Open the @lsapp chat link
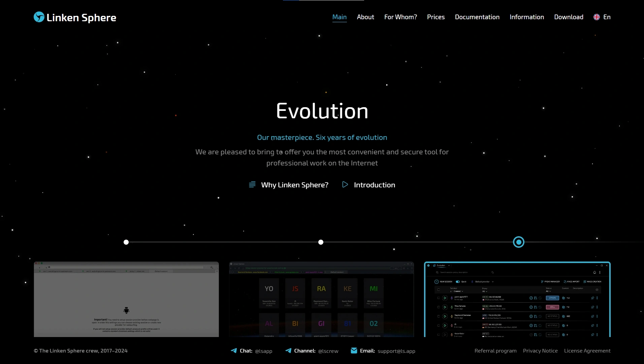The width and height of the screenshot is (644, 364). point(264,351)
